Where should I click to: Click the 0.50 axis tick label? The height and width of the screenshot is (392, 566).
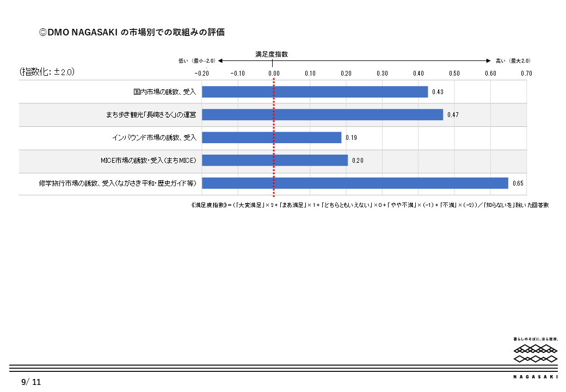454,73
